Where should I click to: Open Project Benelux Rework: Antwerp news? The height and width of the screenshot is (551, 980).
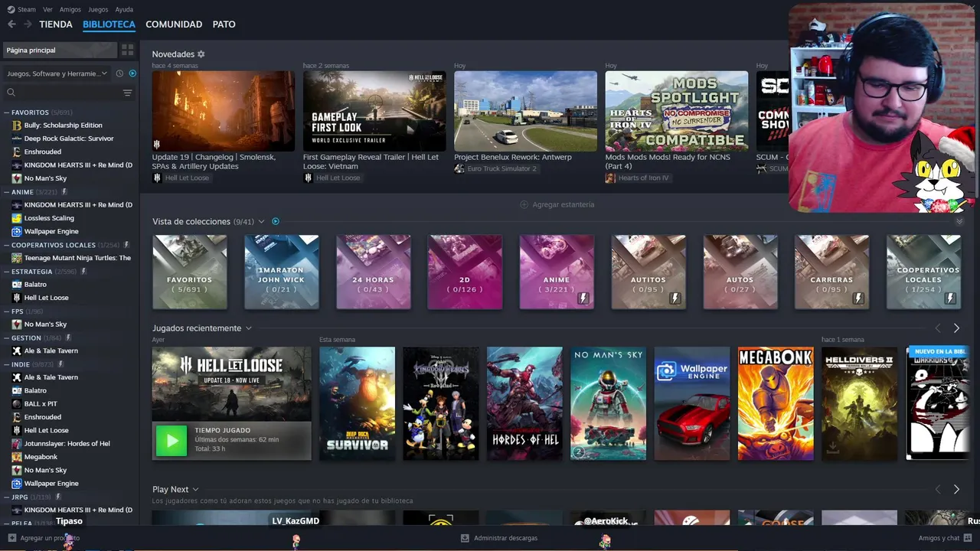click(x=525, y=122)
